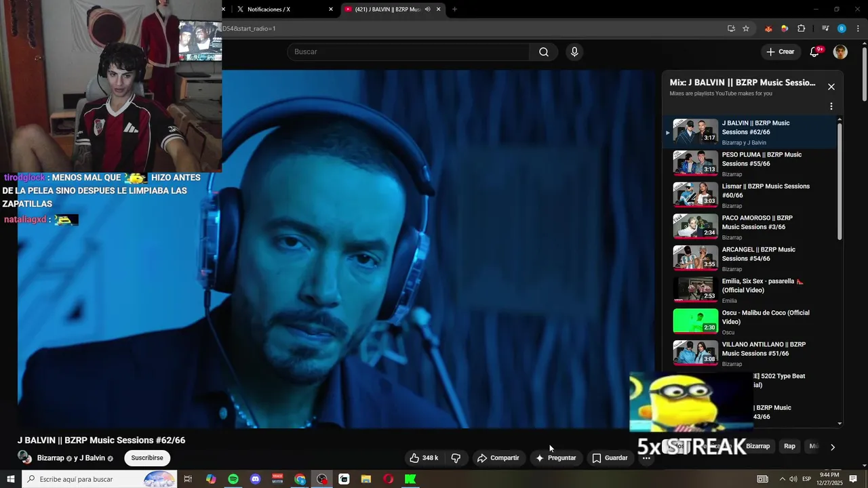Open the Mix playlist three-dot menu
Screen dimensions: 868x488
(831, 106)
